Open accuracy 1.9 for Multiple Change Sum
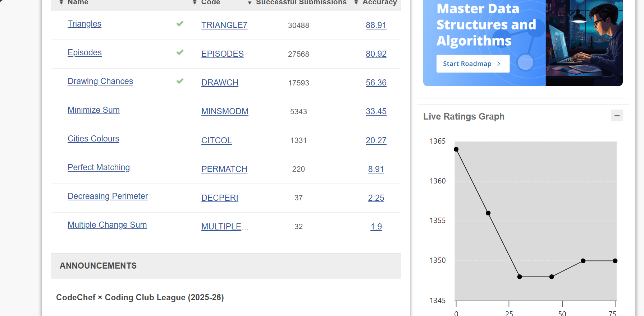Viewport: 644px width, 316px height. point(376,227)
